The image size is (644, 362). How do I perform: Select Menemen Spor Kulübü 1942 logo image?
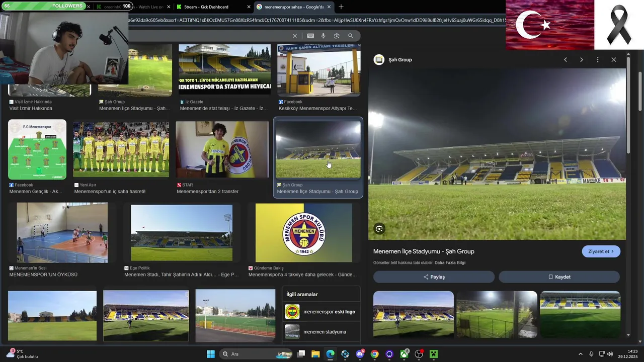[304, 232]
